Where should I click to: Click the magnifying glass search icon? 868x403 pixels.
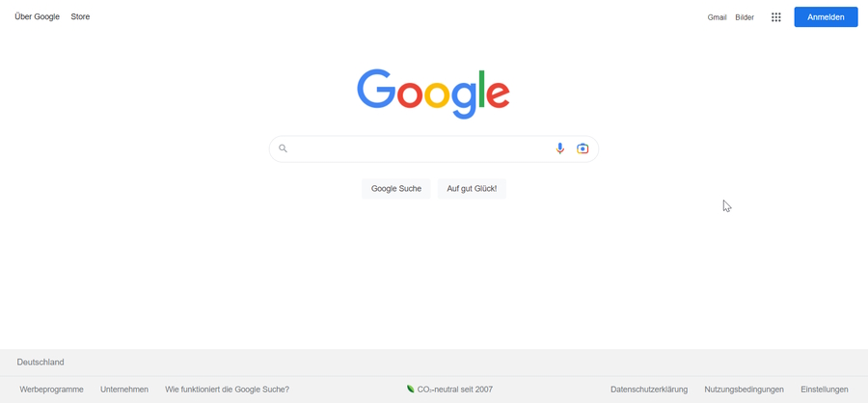click(283, 148)
